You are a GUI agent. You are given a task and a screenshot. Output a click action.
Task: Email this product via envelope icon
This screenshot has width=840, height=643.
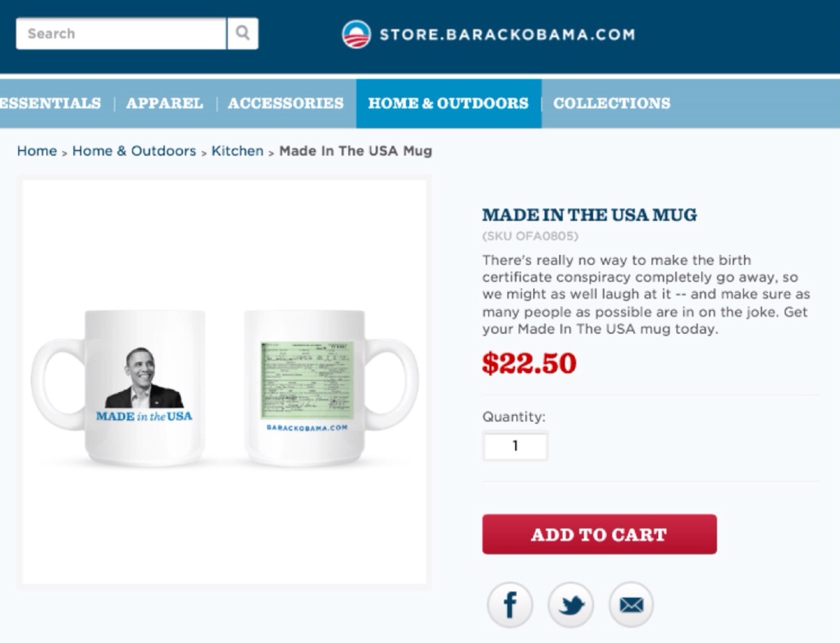pyautogui.click(x=632, y=605)
